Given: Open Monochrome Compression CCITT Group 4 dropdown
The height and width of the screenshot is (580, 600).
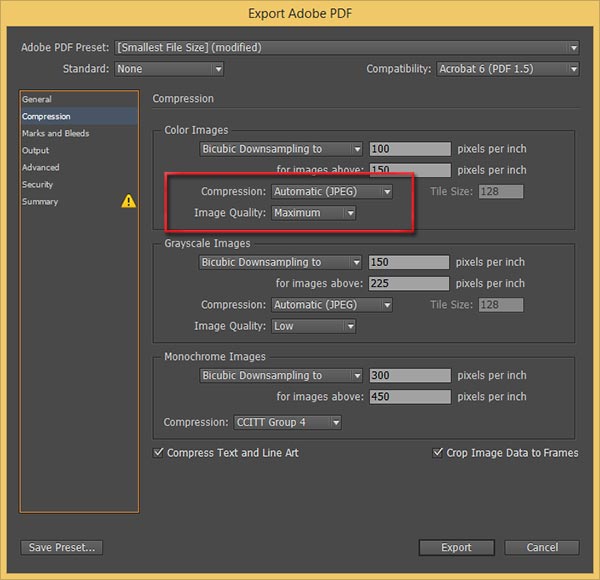Looking at the screenshot, I should click(x=287, y=423).
